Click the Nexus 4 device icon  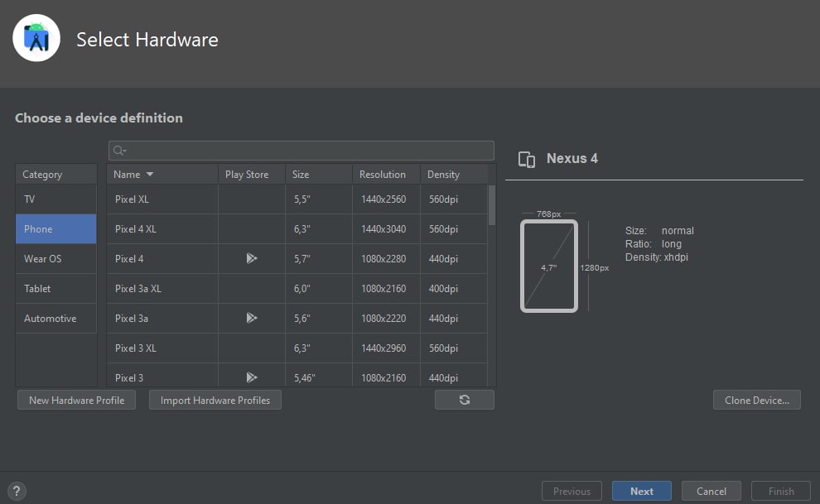[x=527, y=159]
